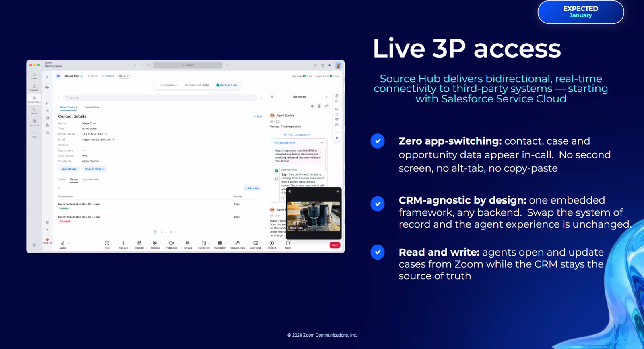Click the search icon in Transcript panel
The image size is (644, 349).
pyautogui.click(x=272, y=97)
